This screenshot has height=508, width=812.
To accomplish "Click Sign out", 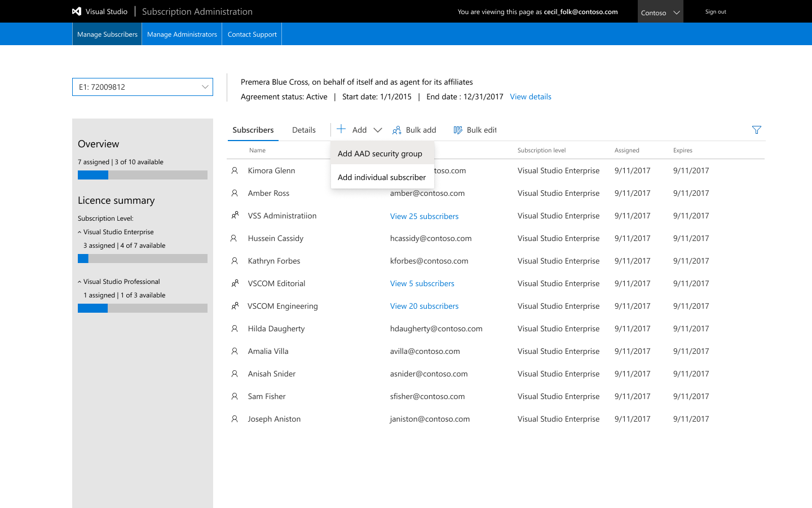I will point(716,11).
